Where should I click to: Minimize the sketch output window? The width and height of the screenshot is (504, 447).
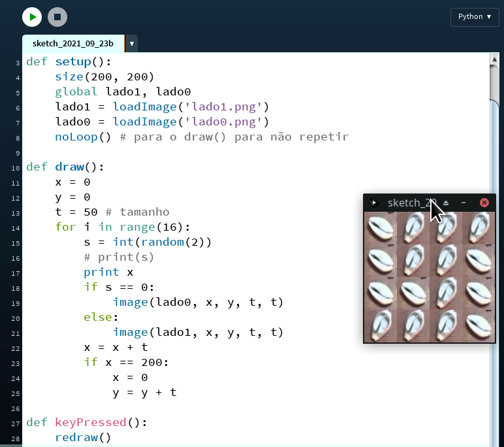463,203
